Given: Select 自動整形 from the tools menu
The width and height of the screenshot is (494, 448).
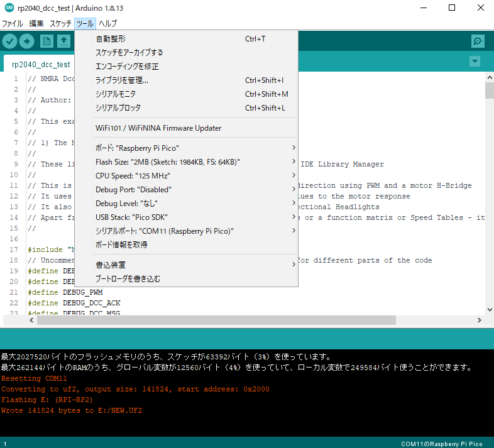Looking at the screenshot, I should [111, 39].
